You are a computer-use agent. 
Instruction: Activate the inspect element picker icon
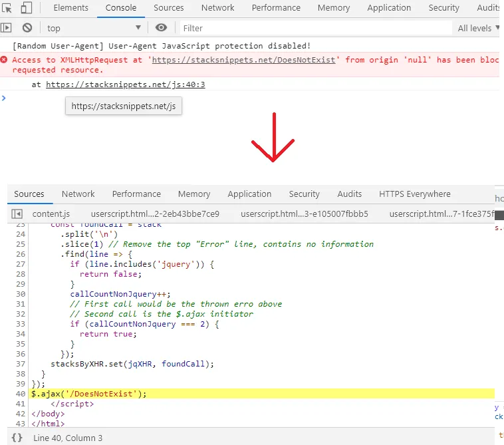coord(7,8)
